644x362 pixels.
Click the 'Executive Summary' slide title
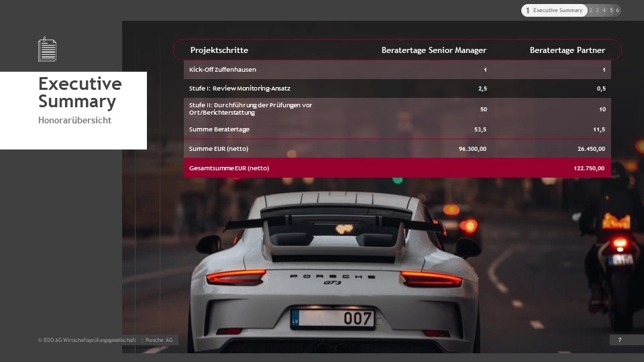(x=80, y=93)
